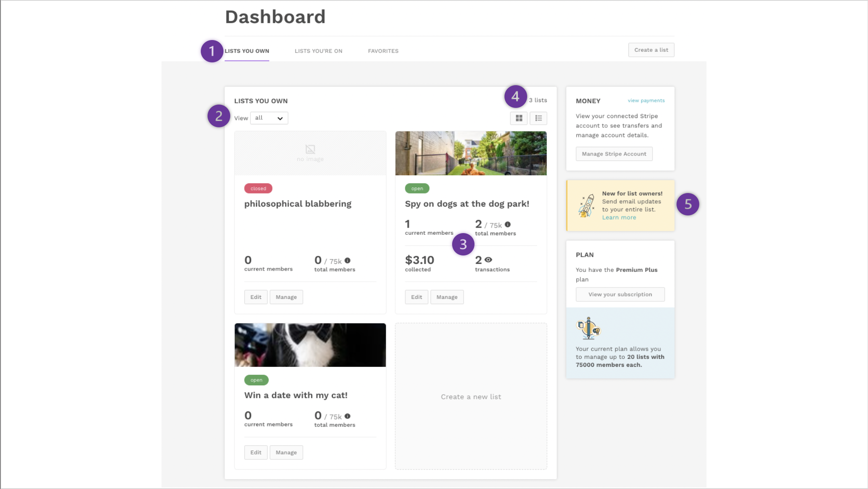
Task: Click Learn more about email updates
Action: tap(619, 218)
